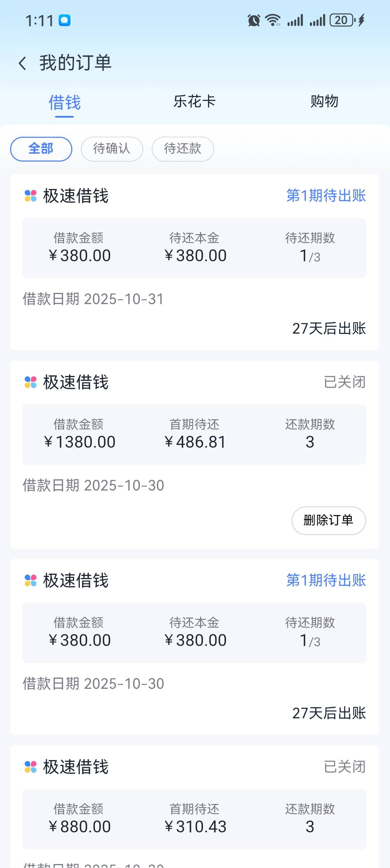This screenshot has height=868, width=390.
Task: Select the 待还款 filter chip
Action: pyautogui.click(x=183, y=149)
